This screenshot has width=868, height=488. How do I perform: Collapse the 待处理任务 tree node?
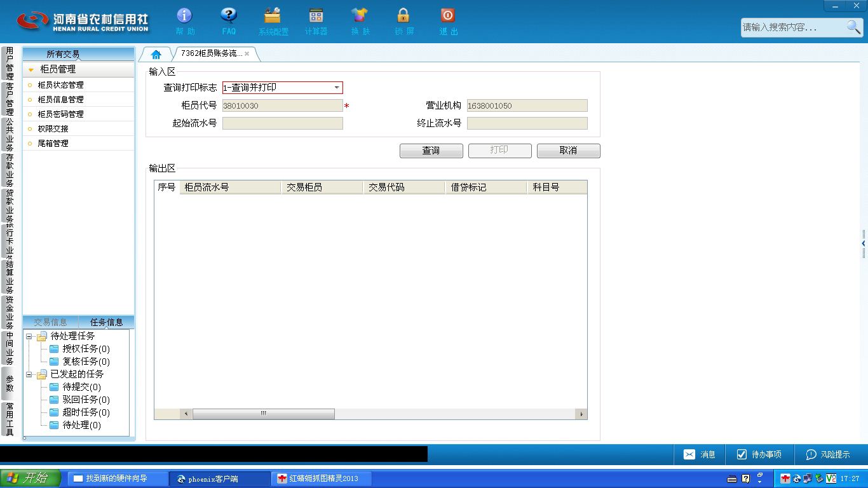pyautogui.click(x=29, y=336)
